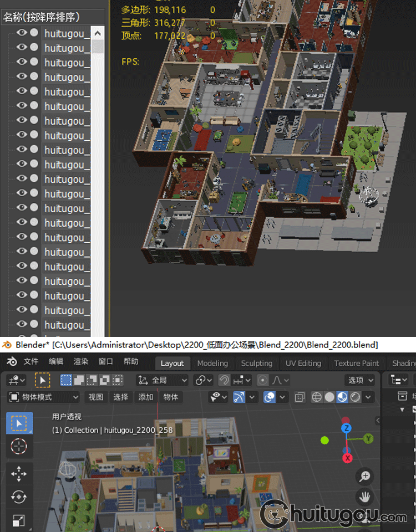Screen dimensions: 416x532
Task: Activate the Rotate tool
Action: click(19, 497)
